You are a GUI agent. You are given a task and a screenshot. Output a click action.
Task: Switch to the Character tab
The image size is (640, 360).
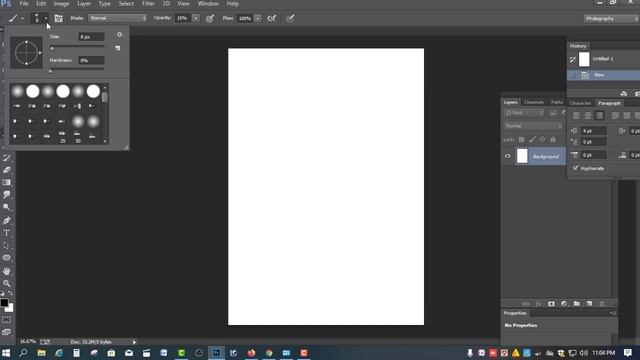580,103
